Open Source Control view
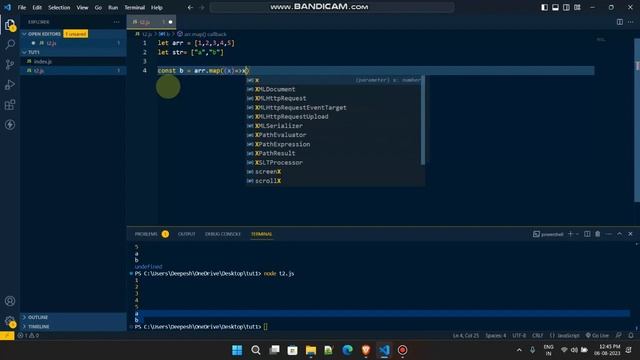 [x=10, y=64]
